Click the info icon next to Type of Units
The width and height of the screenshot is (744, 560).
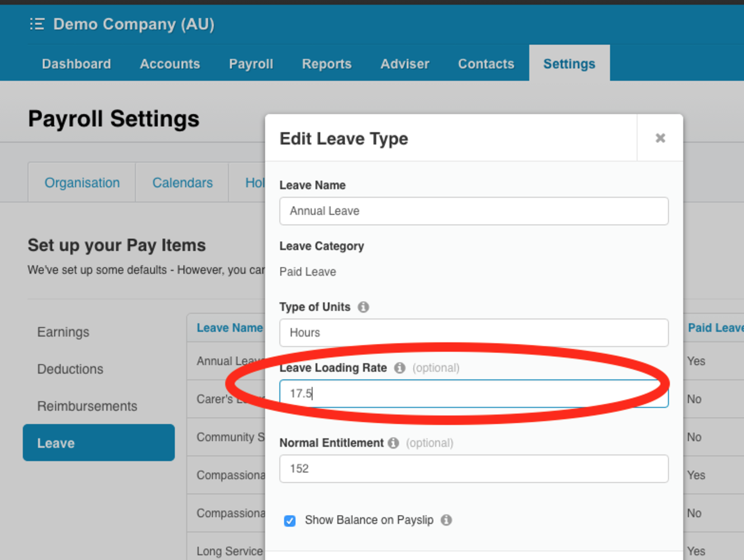364,307
